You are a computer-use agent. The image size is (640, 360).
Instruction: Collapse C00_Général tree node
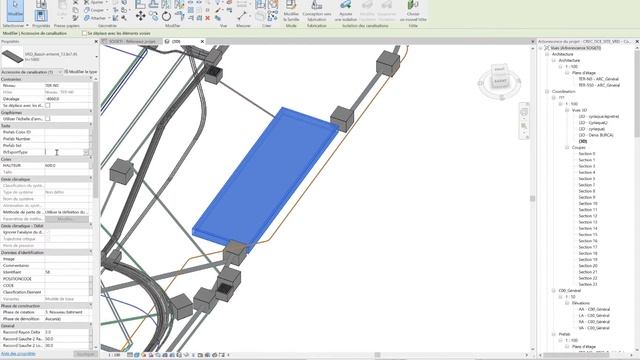[554, 291]
